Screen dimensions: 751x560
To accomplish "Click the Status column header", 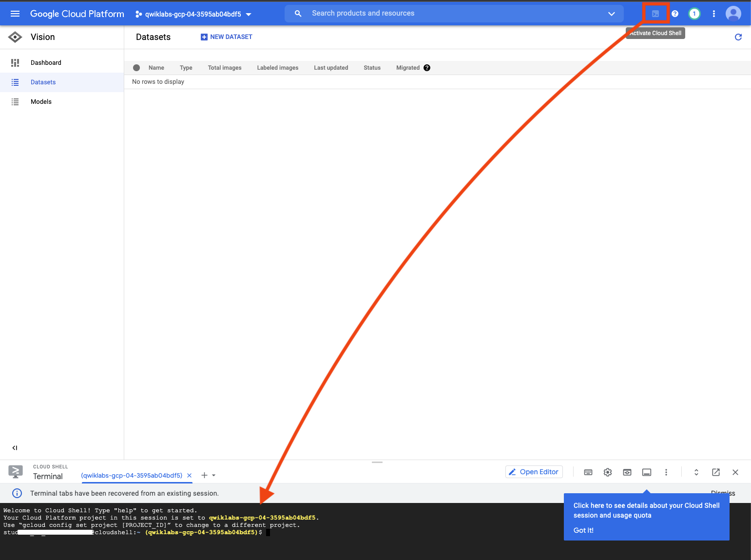I will point(372,68).
